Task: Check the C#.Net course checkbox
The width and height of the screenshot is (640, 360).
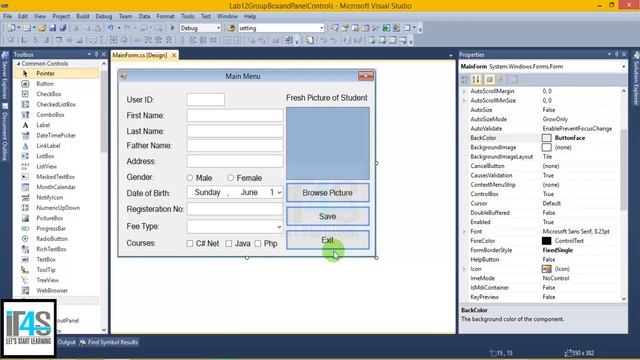Action: 190,243
